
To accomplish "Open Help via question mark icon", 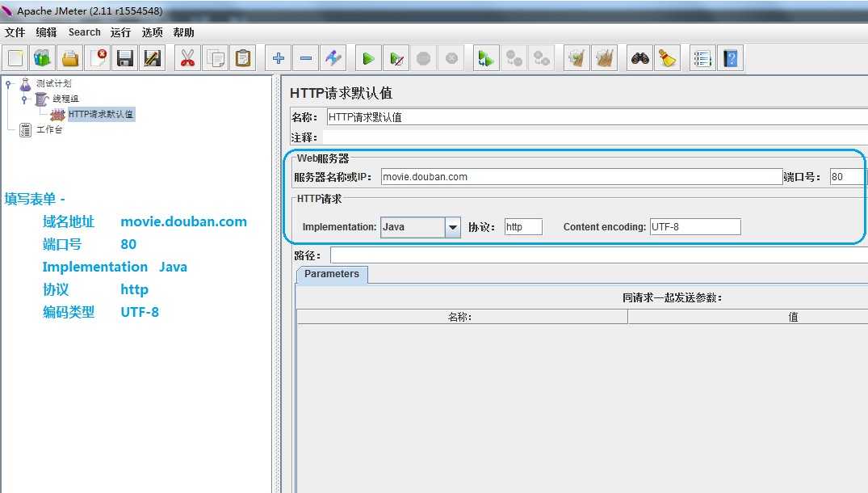I will [x=730, y=58].
